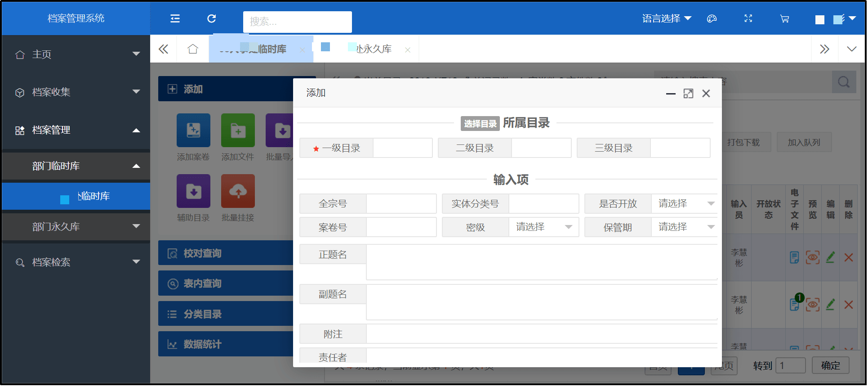Open the theme palette icon

[x=712, y=18]
